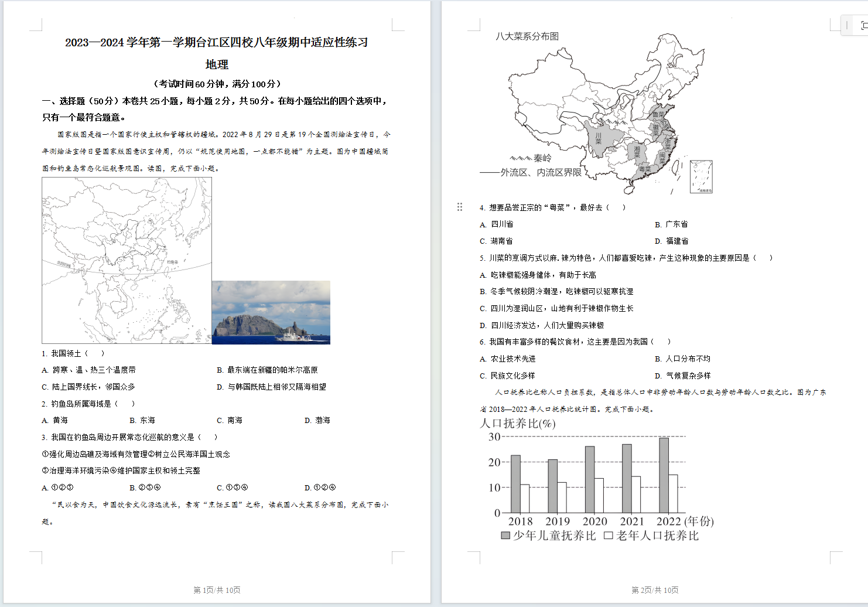Click the 人口抚养比 bar chart image
The height and width of the screenshot is (607, 868).
tap(597, 479)
